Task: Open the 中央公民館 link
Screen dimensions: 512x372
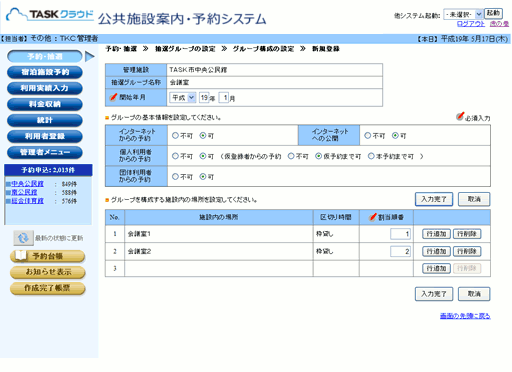Action: click(28, 184)
